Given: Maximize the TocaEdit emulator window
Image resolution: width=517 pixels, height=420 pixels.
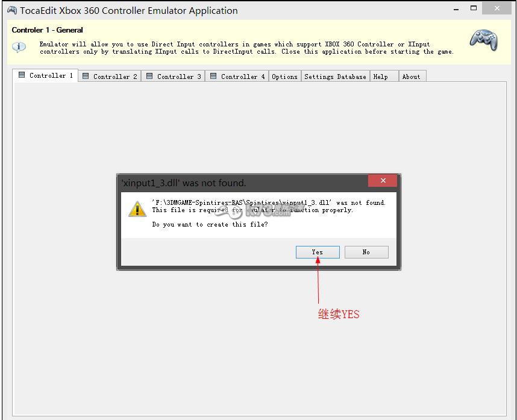Looking at the screenshot, I should click(474, 8).
